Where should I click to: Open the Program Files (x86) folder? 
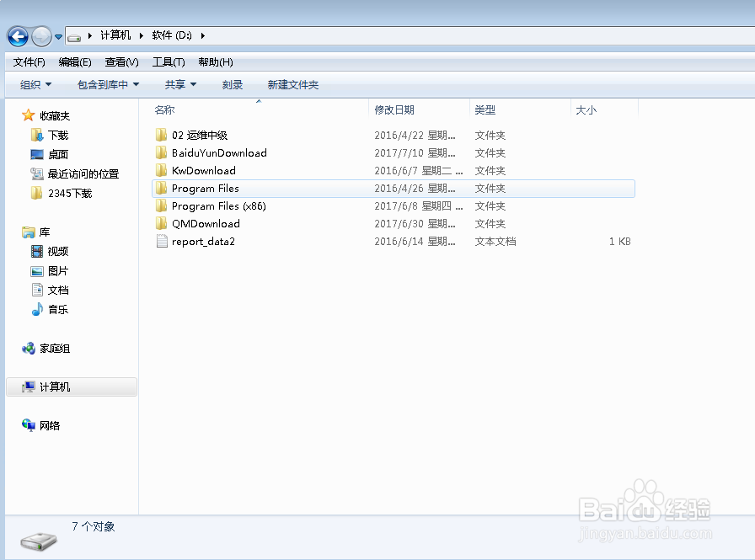click(217, 205)
